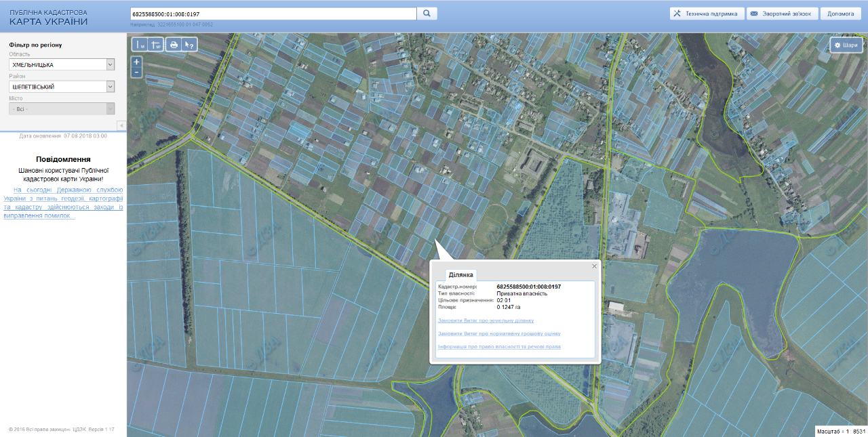Select the Ділянка tab in popup
The width and height of the screenshot is (868, 437).
[x=461, y=275]
